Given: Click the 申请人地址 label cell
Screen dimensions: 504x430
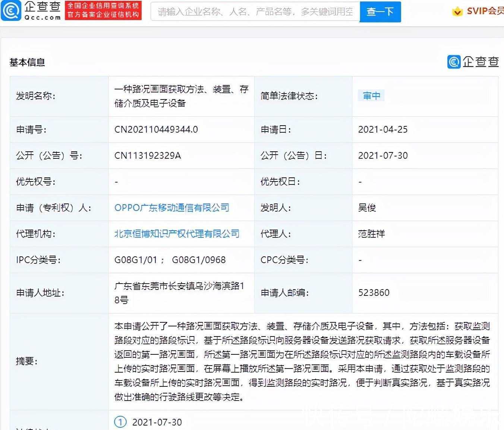Looking at the screenshot, I should [x=59, y=293].
